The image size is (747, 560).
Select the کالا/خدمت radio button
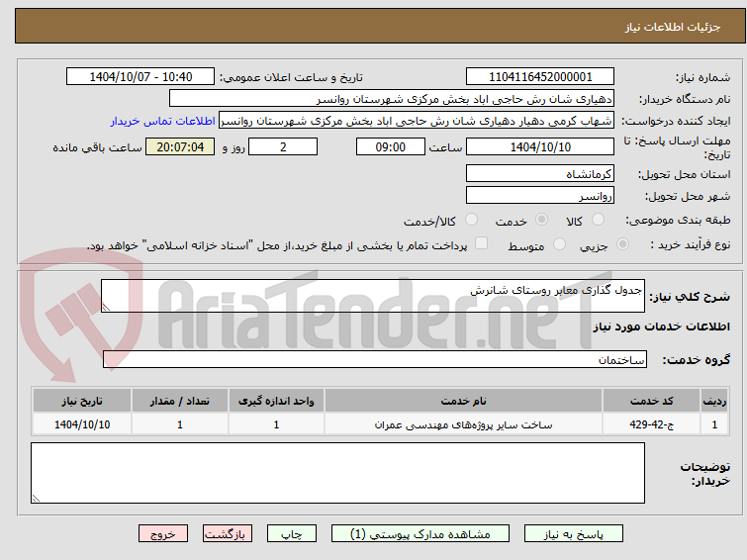(471, 220)
